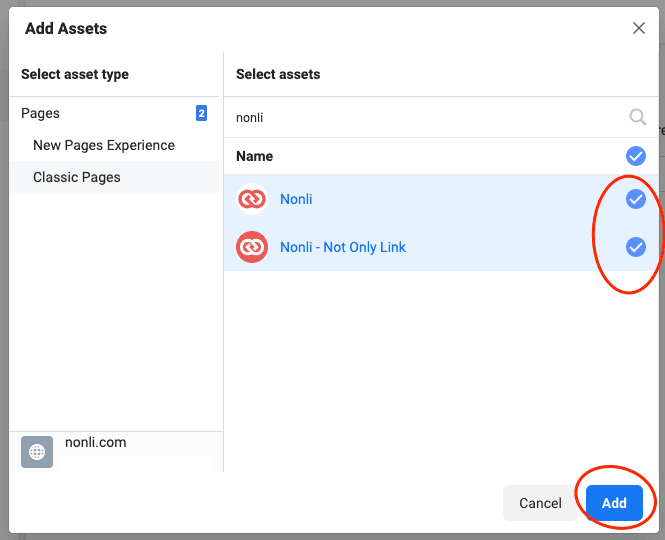665x540 pixels.
Task: Click the nonli.com globe icon
Action: 37,452
